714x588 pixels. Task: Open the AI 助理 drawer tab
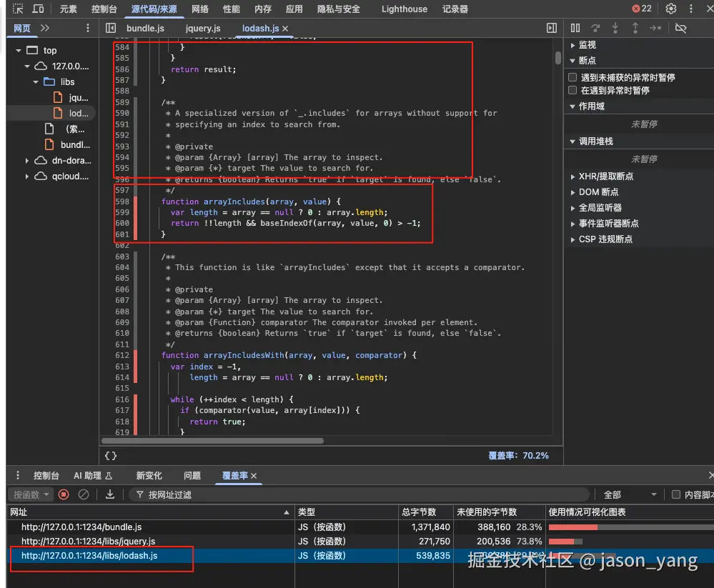[92, 476]
